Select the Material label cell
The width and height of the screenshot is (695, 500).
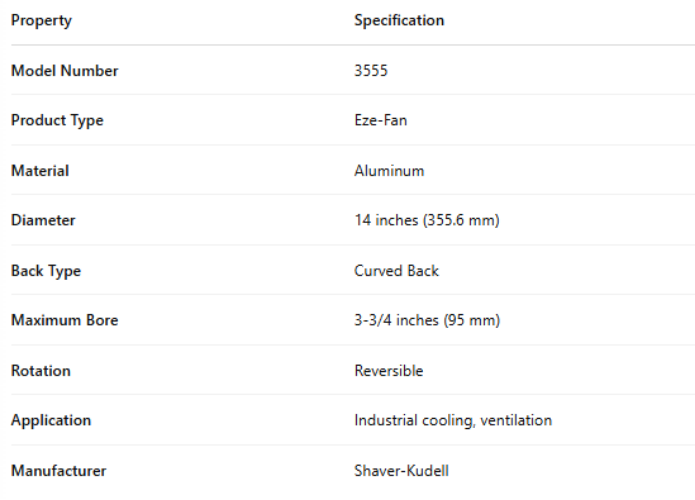40,171
